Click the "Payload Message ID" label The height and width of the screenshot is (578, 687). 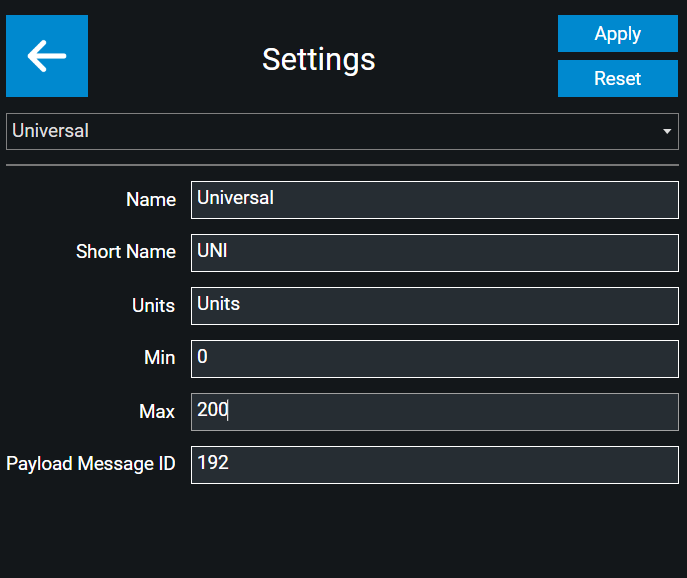(91, 464)
